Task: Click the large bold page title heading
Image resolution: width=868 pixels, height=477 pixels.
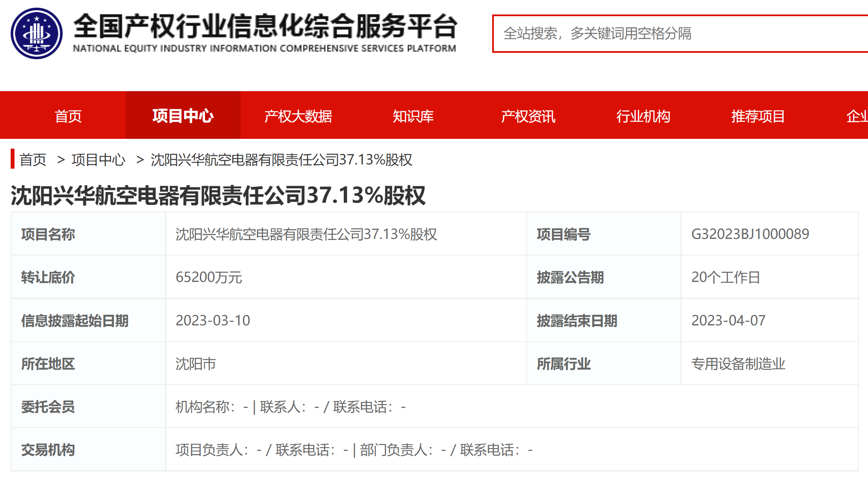Action: point(218,195)
